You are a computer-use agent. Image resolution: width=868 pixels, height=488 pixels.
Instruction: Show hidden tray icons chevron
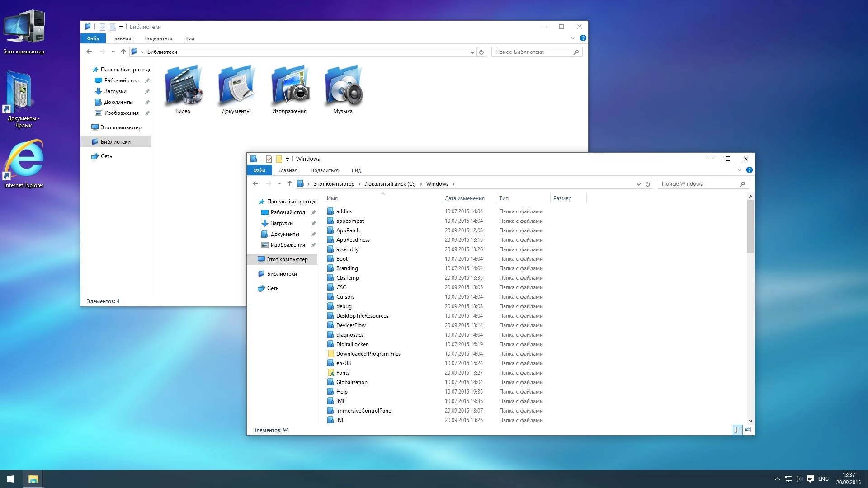click(x=778, y=479)
